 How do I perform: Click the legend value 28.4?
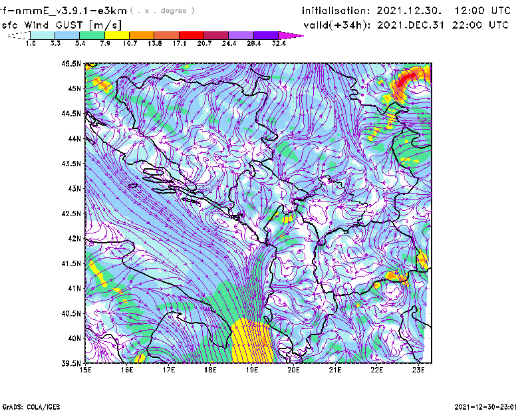(254, 43)
